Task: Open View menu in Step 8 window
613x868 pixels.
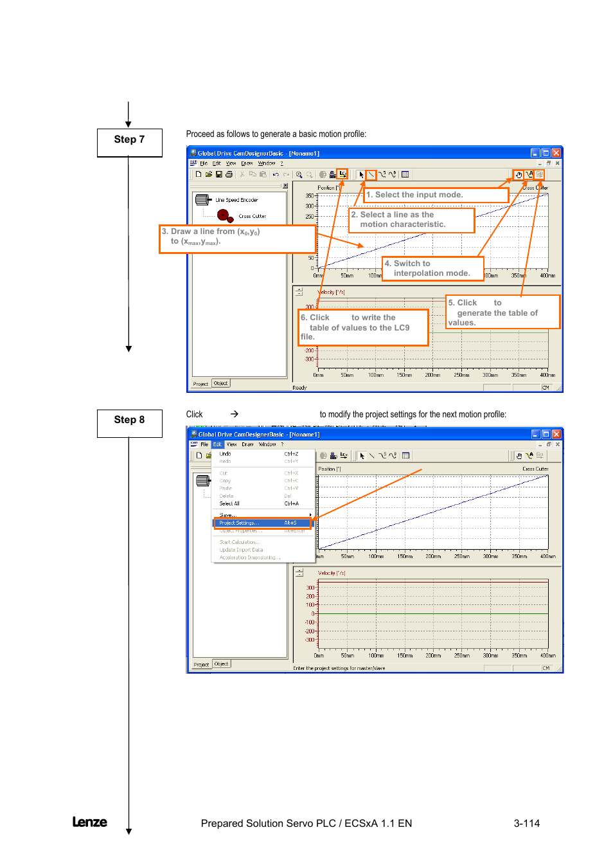Action: (x=232, y=444)
